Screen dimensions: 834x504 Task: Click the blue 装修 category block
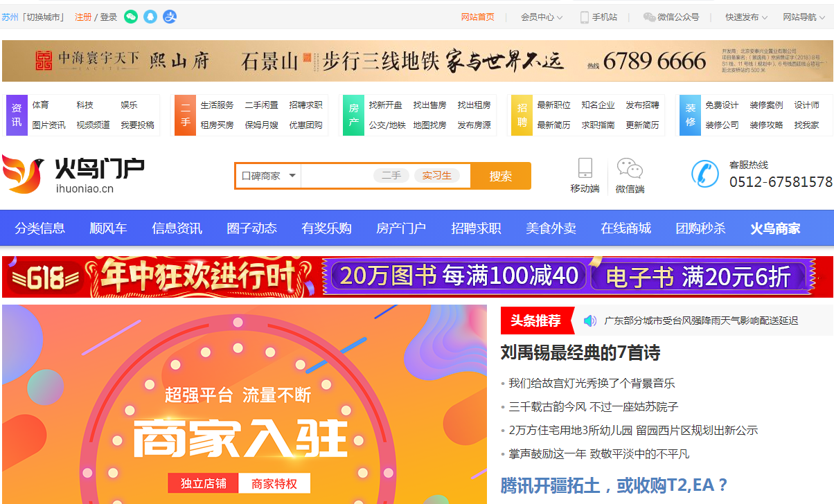pos(691,115)
